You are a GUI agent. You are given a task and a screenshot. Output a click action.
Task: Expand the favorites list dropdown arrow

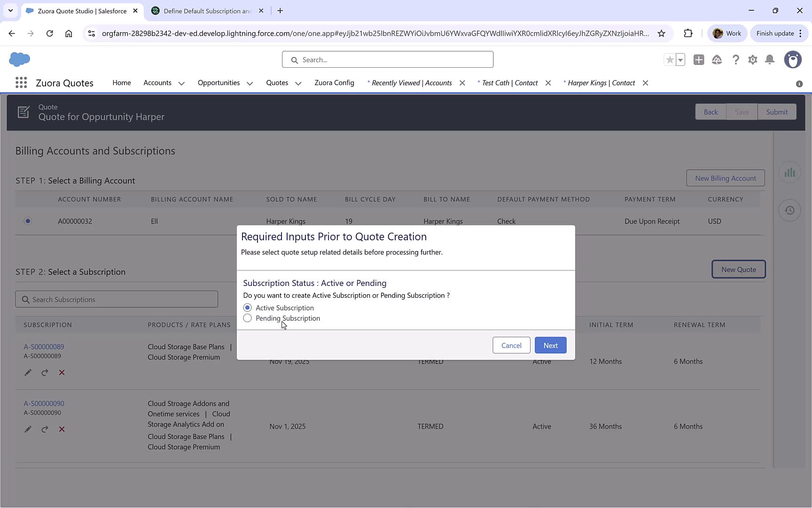[x=680, y=60]
